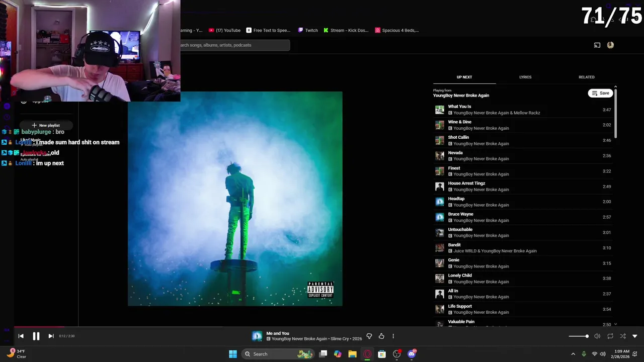Switch to the LYRICS tab
This screenshot has height=362, width=644.
tap(525, 77)
